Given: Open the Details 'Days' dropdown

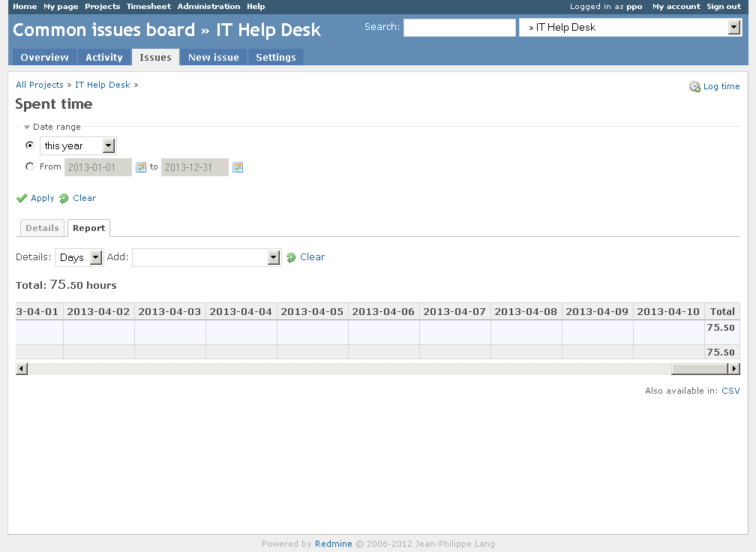Looking at the screenshot, I should [79, 257].
